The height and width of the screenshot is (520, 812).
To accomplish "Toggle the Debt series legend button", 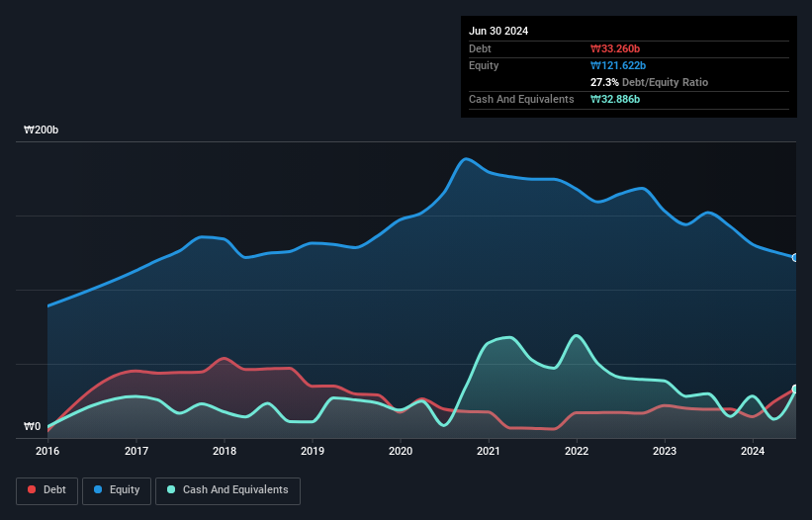I will pyautogui.click(x=47, y=490).
